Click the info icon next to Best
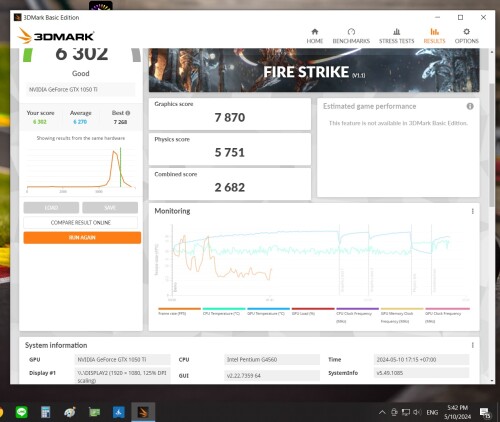This screenshot has width=500, height=422. point(128,113)
